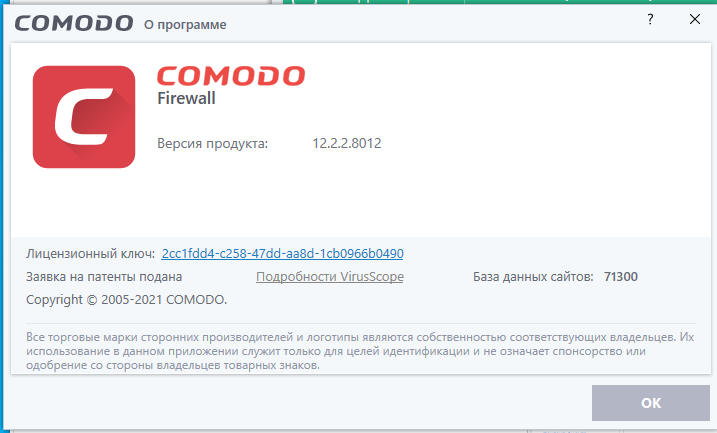
Task: Click the Firewall product name text
Action: 186,98
